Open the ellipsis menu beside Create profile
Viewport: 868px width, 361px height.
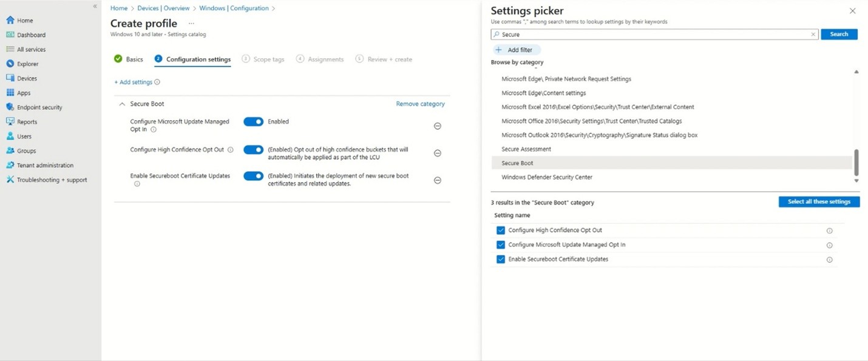[x=191, y=24]
